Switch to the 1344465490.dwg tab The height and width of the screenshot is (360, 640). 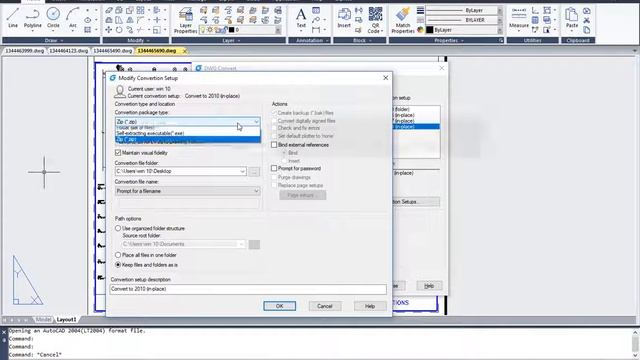(113, 51)
